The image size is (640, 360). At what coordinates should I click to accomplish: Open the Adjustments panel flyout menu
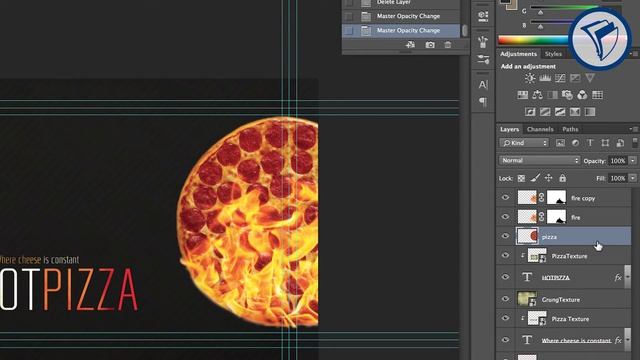coord(634,54)
